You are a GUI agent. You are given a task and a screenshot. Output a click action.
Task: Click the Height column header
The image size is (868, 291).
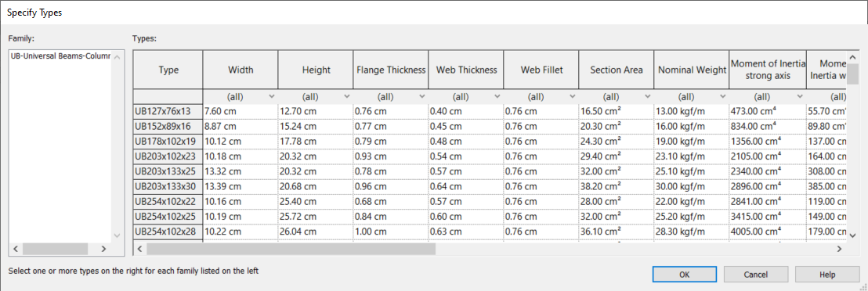click(x=316, y=70)
